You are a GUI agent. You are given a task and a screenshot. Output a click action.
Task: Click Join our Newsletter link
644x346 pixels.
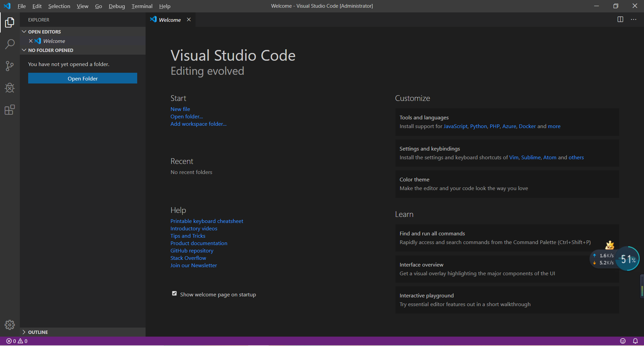pyautogui.click(x=194, y=265)
